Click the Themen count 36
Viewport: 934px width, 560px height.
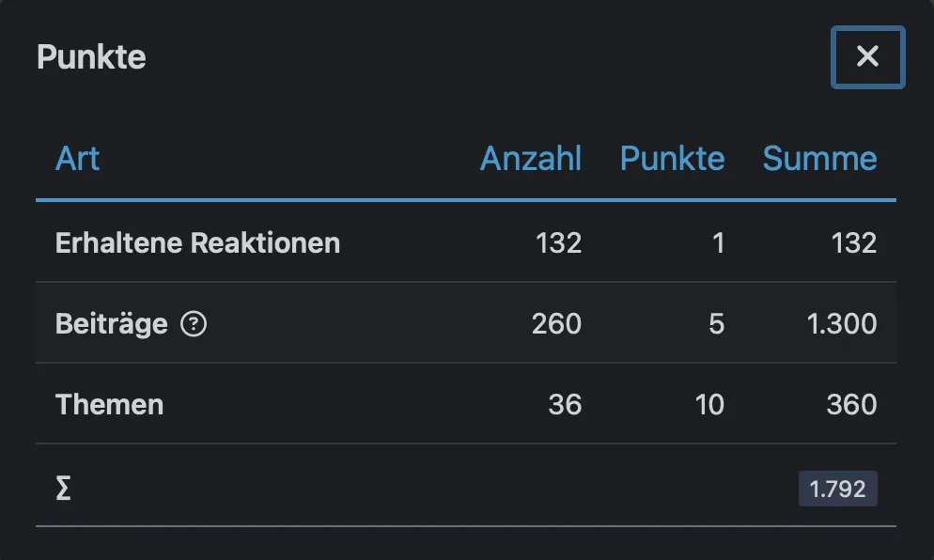[565, 405]
